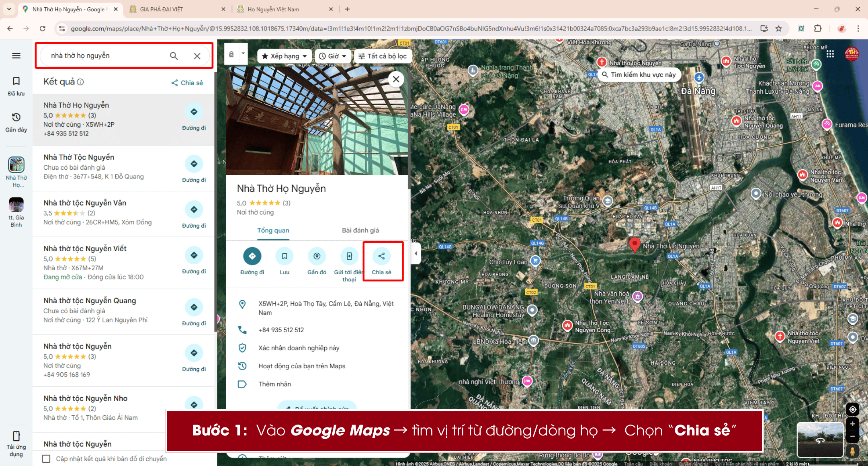
Task: Zoom in using the map plus control
Action: click(852, 423)
